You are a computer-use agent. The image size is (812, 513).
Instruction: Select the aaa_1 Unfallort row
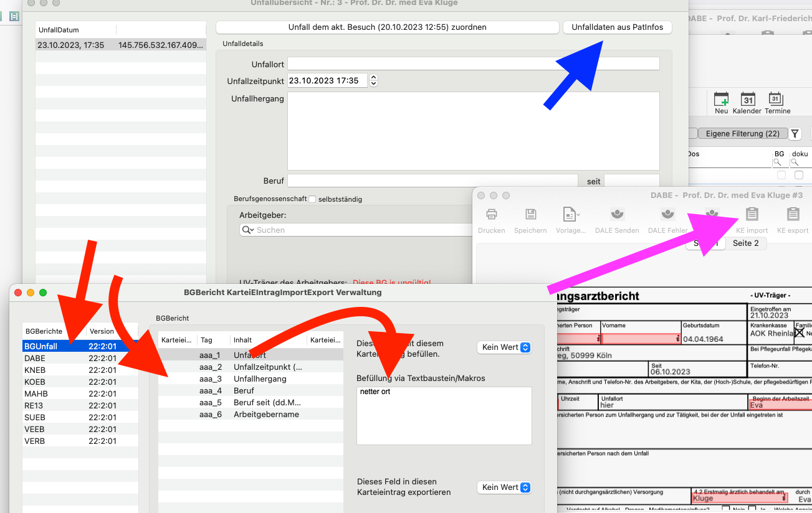tap(251, 355)
